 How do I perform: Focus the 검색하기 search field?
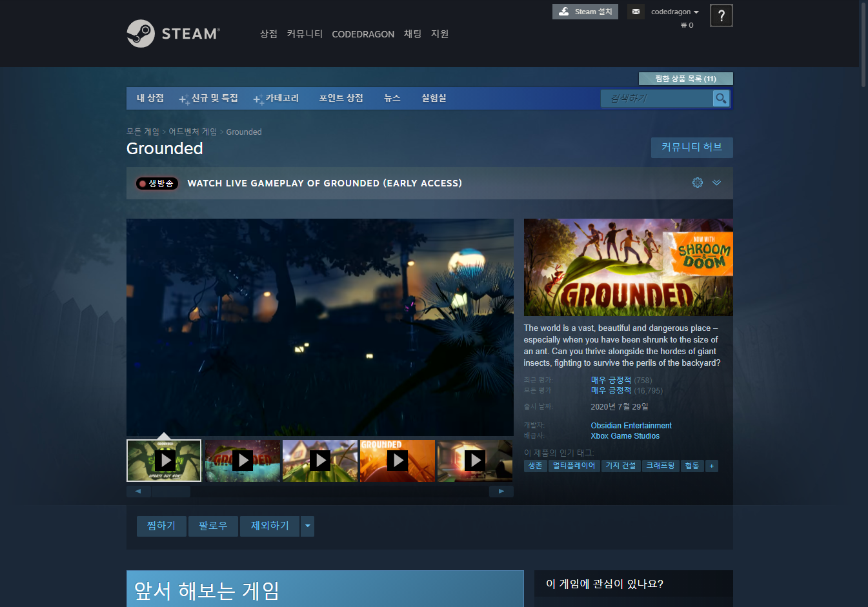(657, 98)
